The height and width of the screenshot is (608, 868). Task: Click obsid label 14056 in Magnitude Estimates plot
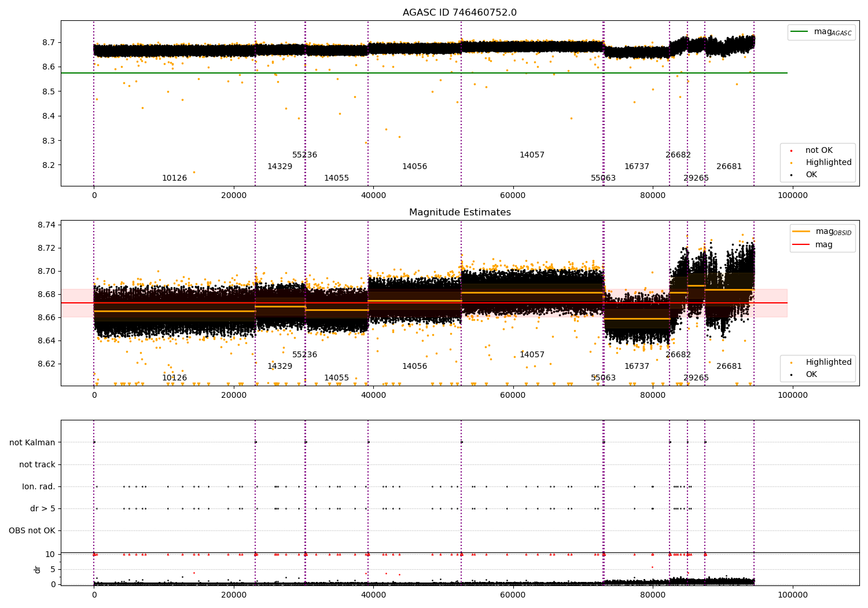point(414,367)
